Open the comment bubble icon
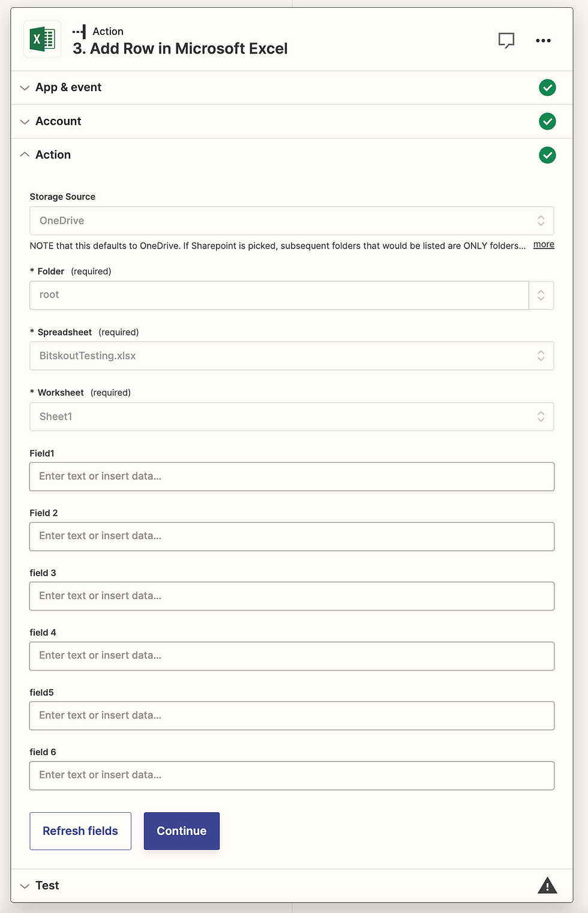The width and height of the screenshot is (588, 913). [x=506, y=40]
